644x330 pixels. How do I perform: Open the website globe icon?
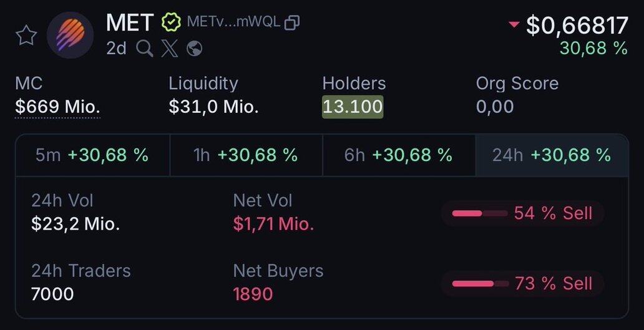click(x=195, y=49)
